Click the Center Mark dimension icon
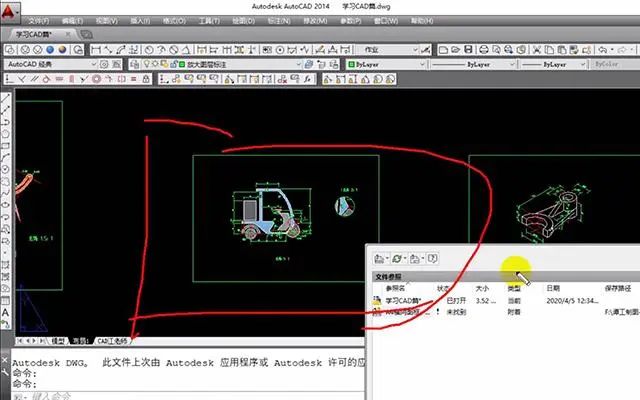Screen dimensions: 640x400 (280, 50)
